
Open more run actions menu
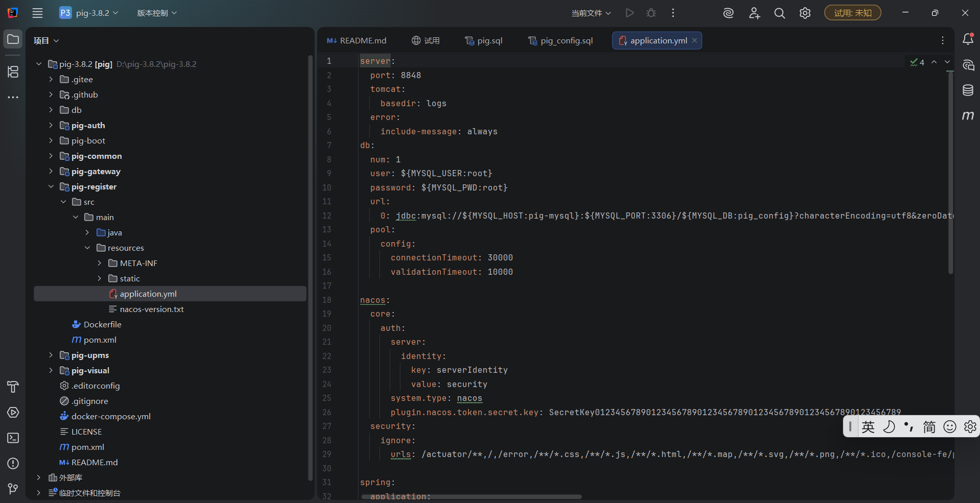673,13
